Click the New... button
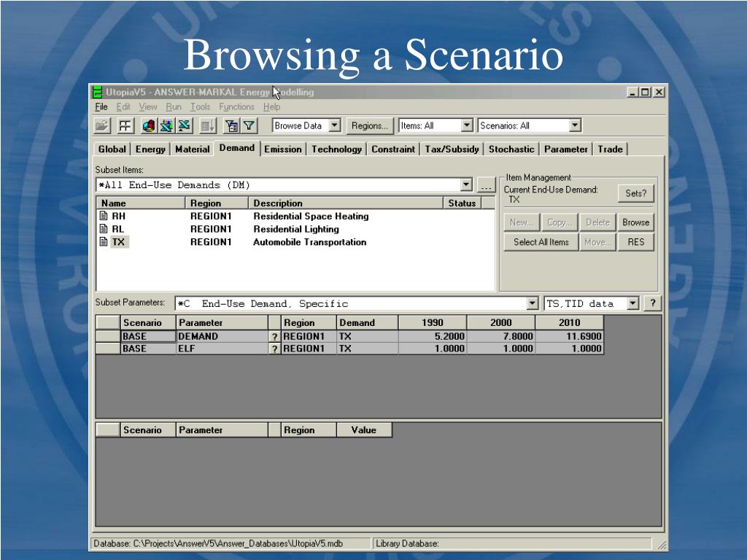Viewport: 747px width, 560px height. click(521, 222)
